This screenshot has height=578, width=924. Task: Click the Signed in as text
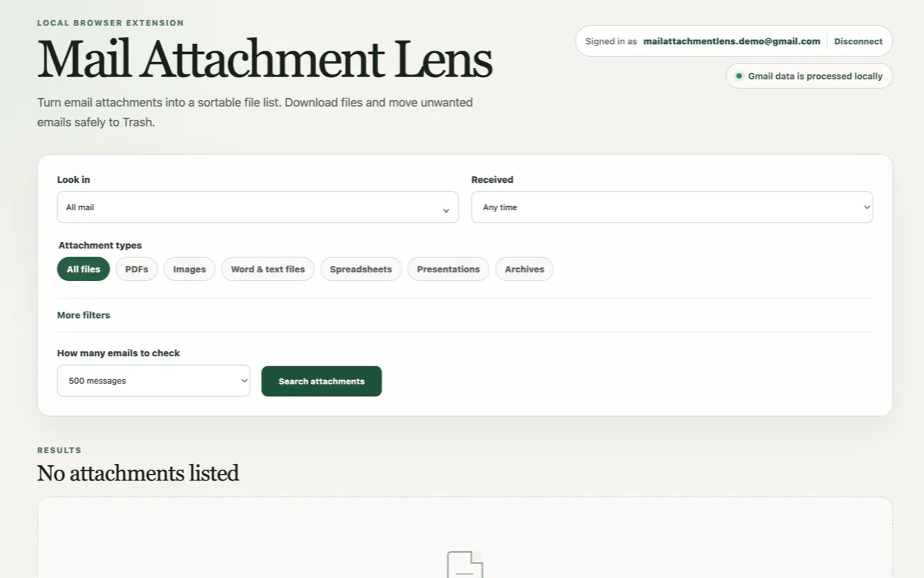click(611, 41)
